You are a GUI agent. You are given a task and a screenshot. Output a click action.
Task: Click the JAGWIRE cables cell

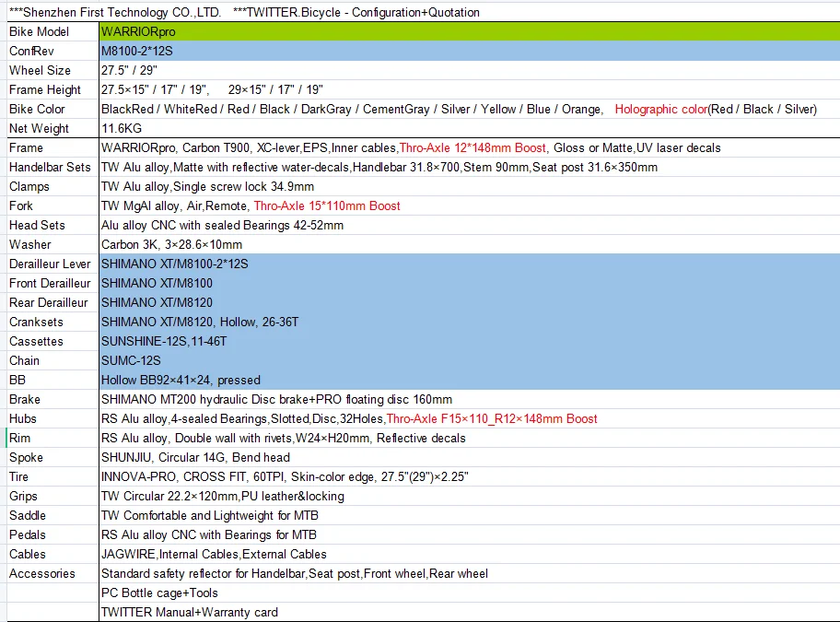point(469,555)
